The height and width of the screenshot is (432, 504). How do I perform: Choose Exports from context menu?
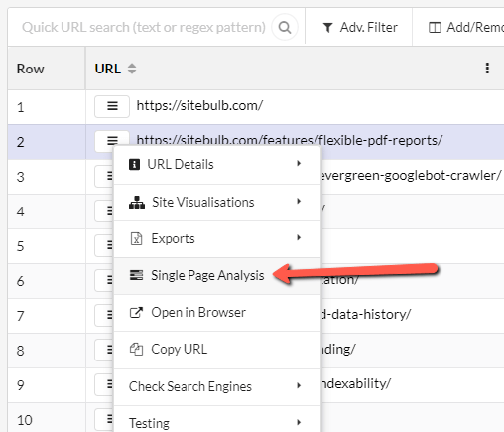(217, 239)
